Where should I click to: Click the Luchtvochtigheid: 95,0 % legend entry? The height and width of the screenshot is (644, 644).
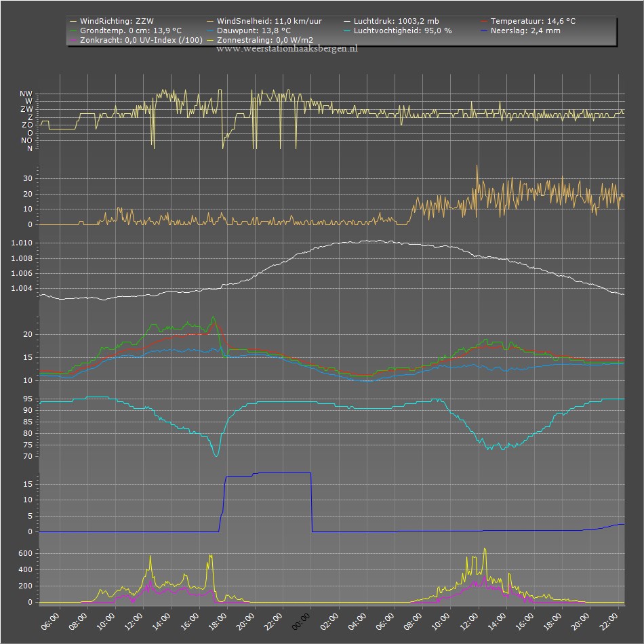[x=398, y=31]
